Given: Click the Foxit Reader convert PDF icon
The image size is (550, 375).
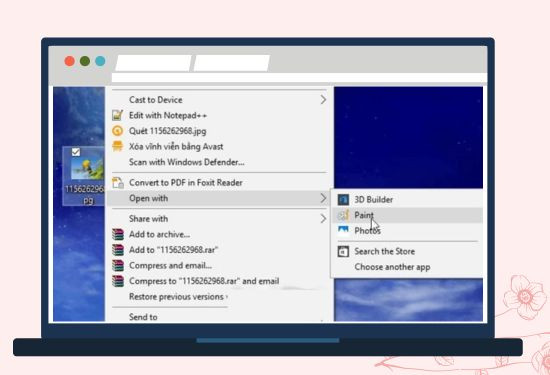Looking at the screenshot, I should tap(118, 183).
